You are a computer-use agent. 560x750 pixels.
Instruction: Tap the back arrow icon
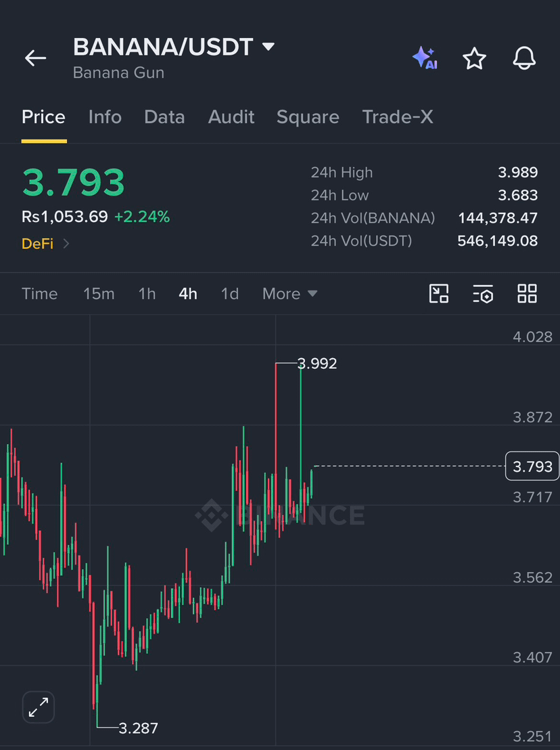click(x=35, y=58)
